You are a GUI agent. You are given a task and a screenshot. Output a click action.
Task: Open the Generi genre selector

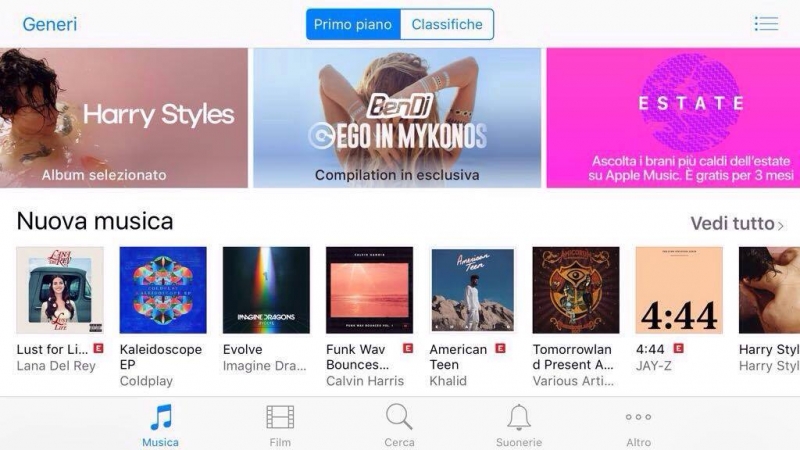pos(50,24)
